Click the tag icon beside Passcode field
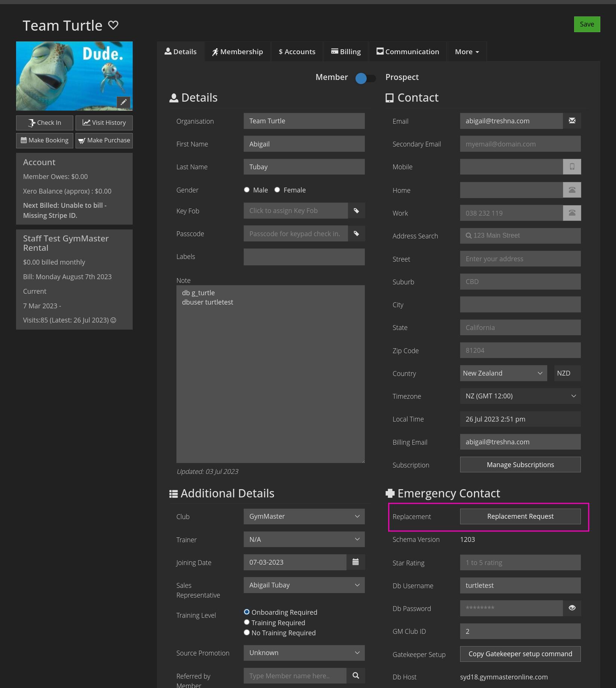 (x=356, y=234)
